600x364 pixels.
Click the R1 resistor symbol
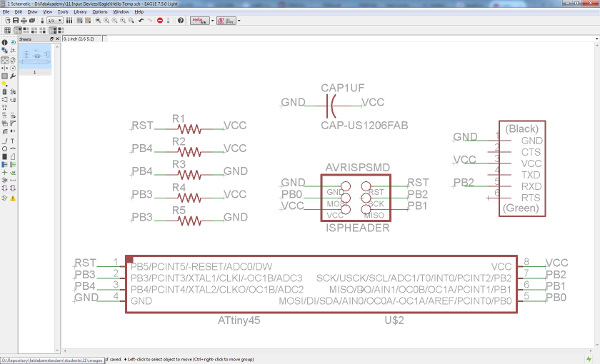[189, 129]
